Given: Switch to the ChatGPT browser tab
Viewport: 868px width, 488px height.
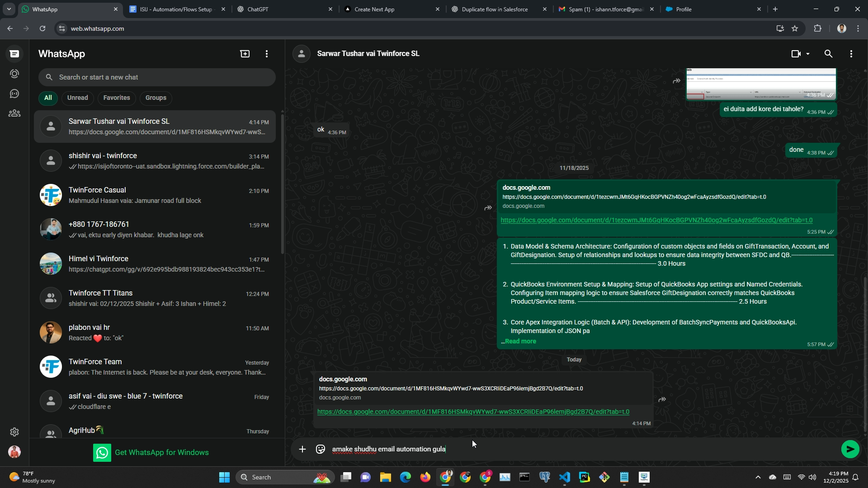Looking at the screenshot, I should pos(258,9).
